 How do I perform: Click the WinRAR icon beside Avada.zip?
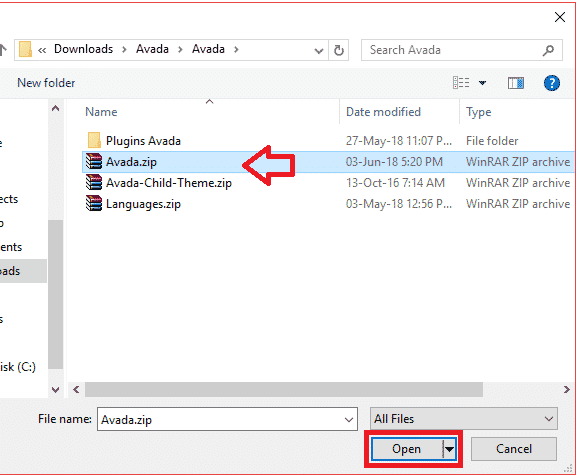click(x=93, y=162)
